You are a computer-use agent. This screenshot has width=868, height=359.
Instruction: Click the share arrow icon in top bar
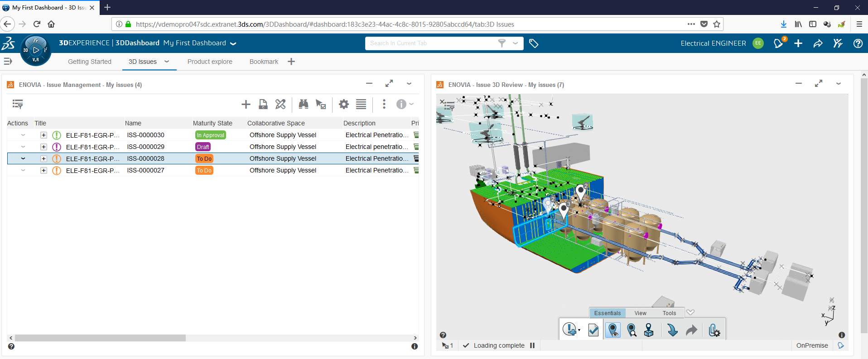[x=818, y=43]
